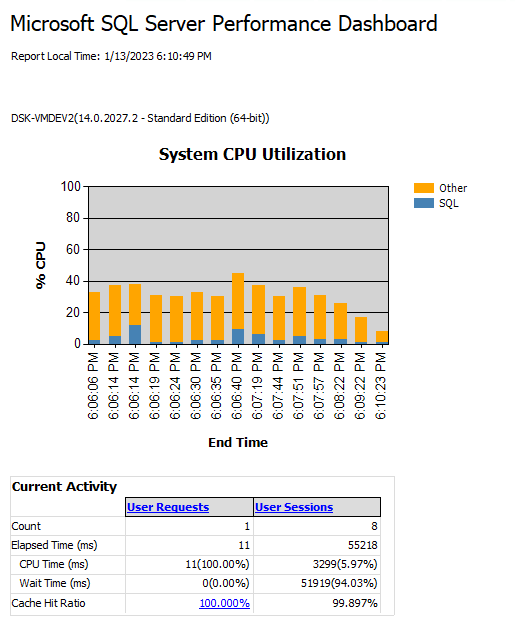Click the 0(0.00%) wait time value
Screen dimensions: 515x640
[x=226, y=583]
